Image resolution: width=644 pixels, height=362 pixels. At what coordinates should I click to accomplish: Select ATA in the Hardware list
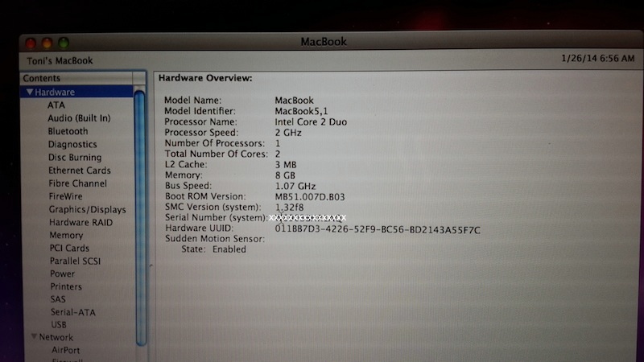click(56, 105)
